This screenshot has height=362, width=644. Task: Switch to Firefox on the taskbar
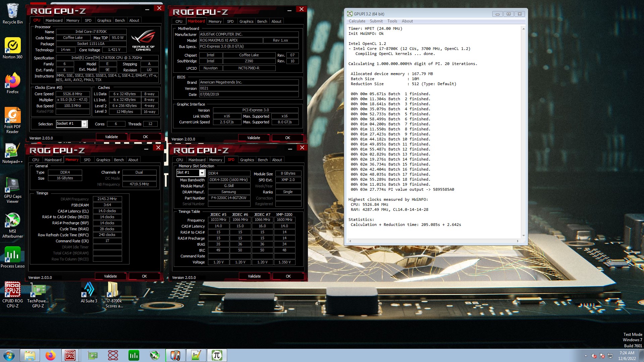[x=51, y=355]
